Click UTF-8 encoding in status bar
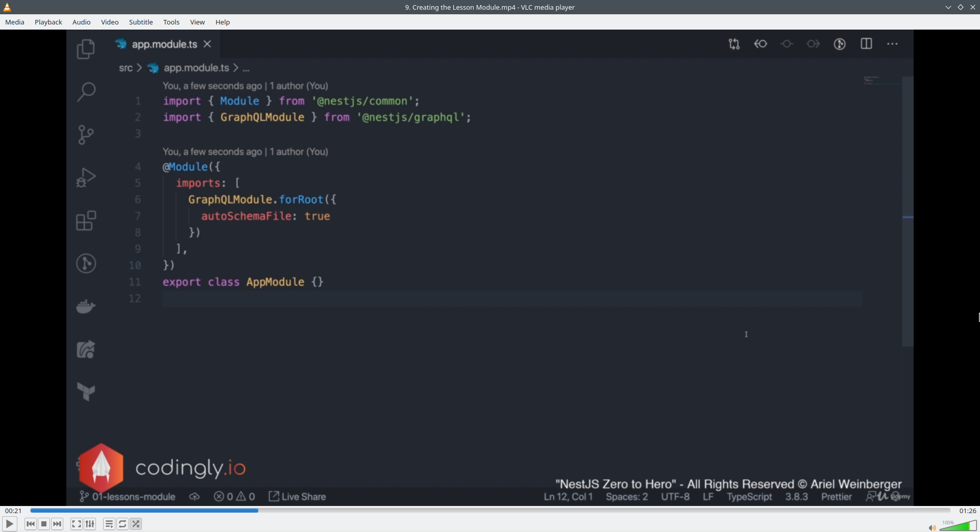Image resolution: width=980 pixels, height=532 pixels. 675,497
